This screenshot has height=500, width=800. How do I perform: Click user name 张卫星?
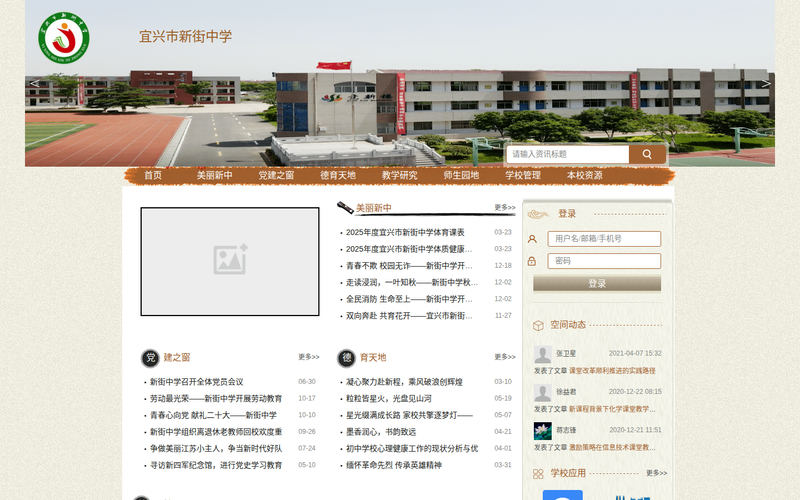566,354
